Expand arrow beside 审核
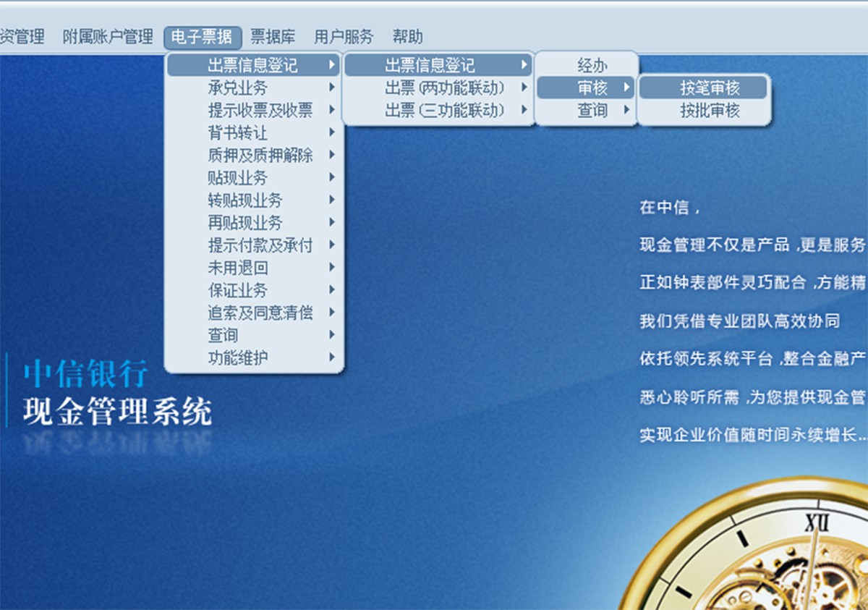This screenshot has width=868, height=610. pos(626,88)
